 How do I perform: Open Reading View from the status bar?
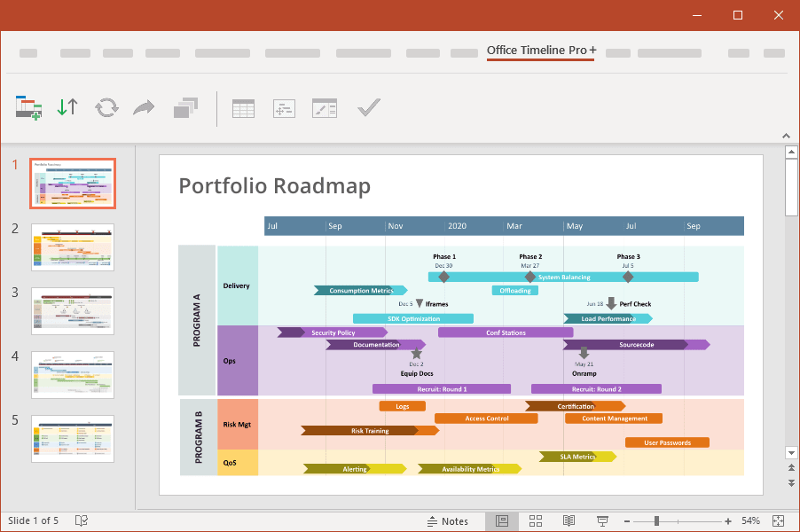[x=569, y=520]
